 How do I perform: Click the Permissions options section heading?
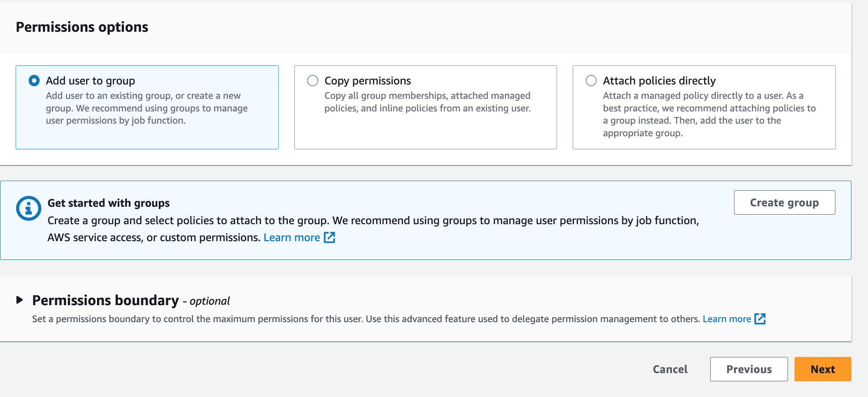tap(82, 27)
